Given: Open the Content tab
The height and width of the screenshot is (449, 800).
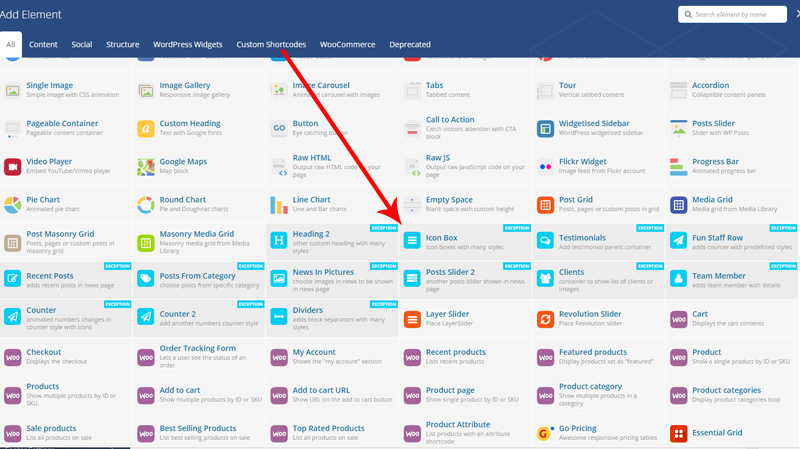Looking at the screenshot, I should 43,44.
